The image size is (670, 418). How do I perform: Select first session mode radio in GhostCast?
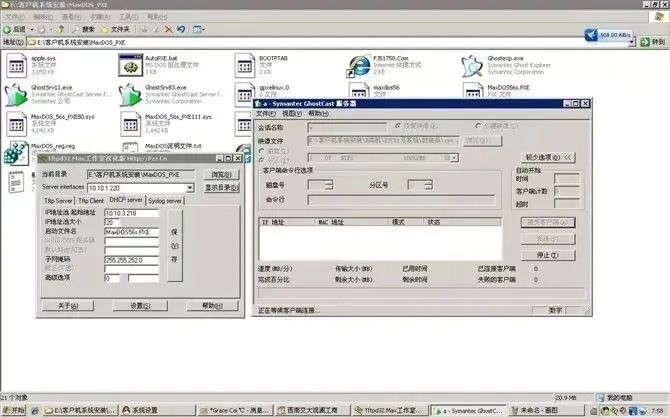[x=398, y=126]
